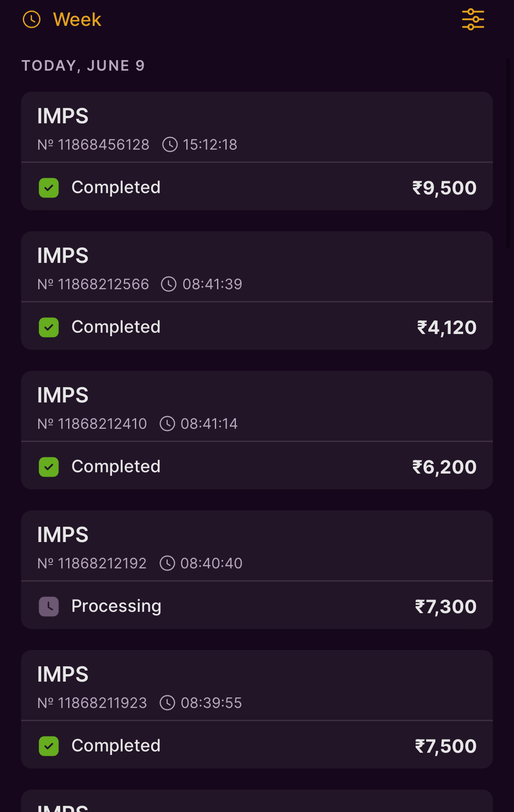Click the ₹7,500 amount
514x812 pixels.
coord(445,746)
